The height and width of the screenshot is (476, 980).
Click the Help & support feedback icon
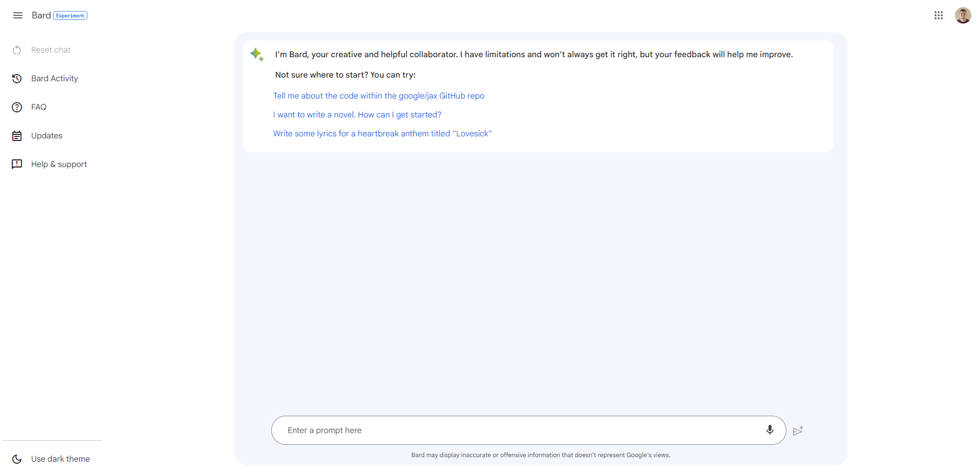[17, 164]
